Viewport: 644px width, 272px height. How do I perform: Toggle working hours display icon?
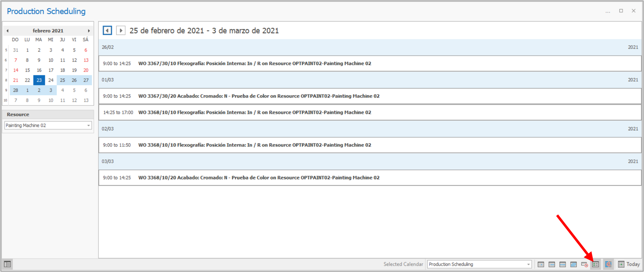pos(608,264)
